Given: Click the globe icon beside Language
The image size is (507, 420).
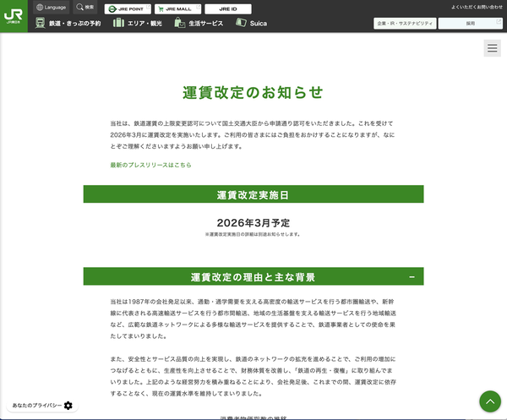Looking at the screenshot, I should click(x=40, y=8).
